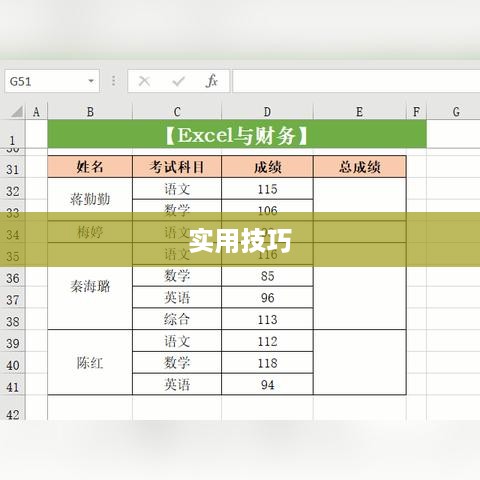
Task: Click the score cell 112
Action: 267,341
